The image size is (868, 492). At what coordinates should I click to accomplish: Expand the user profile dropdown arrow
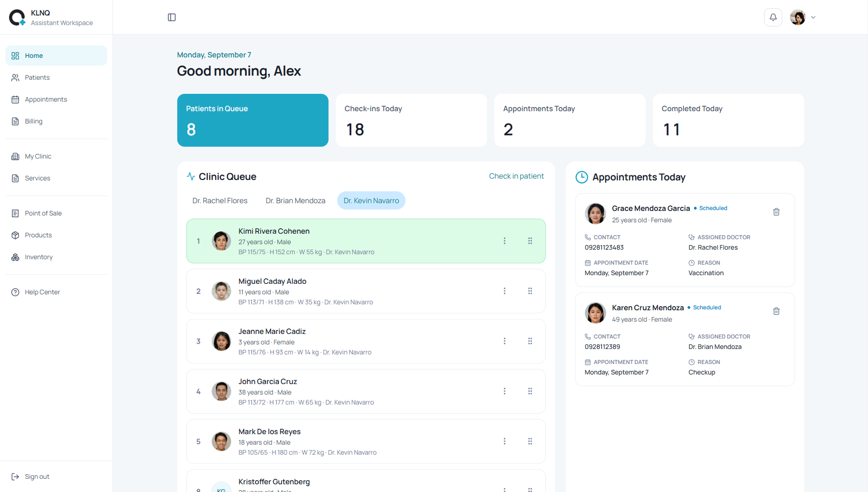pos(813,17)
